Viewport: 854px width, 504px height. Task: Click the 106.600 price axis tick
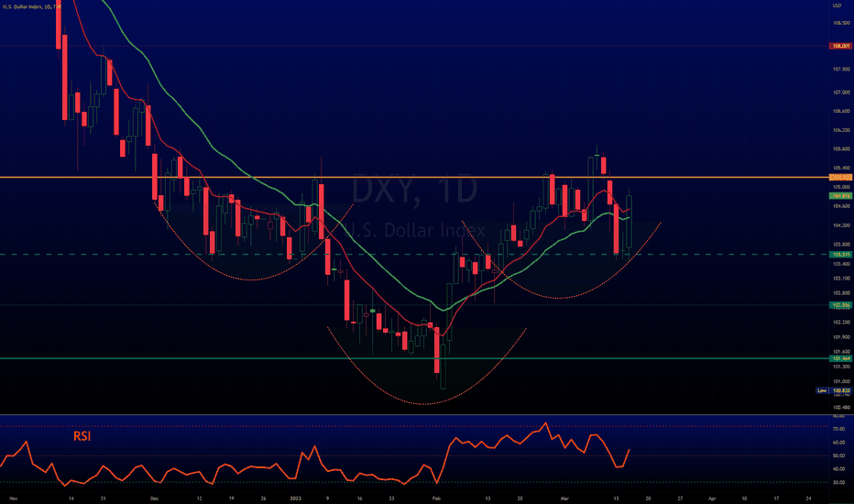click(x=841, y=111)
